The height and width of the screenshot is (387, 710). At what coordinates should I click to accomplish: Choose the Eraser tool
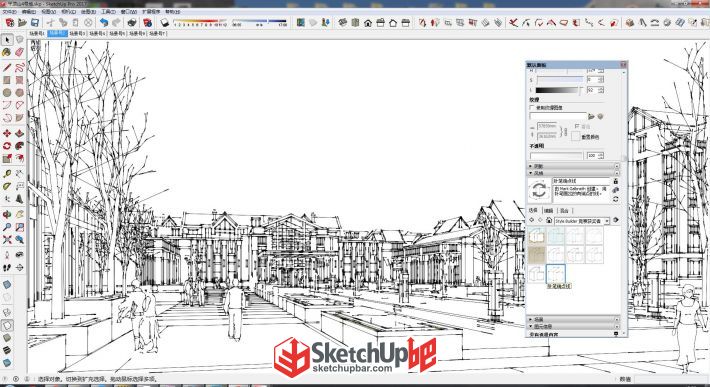pyautogui.click(x=19, y=53)
